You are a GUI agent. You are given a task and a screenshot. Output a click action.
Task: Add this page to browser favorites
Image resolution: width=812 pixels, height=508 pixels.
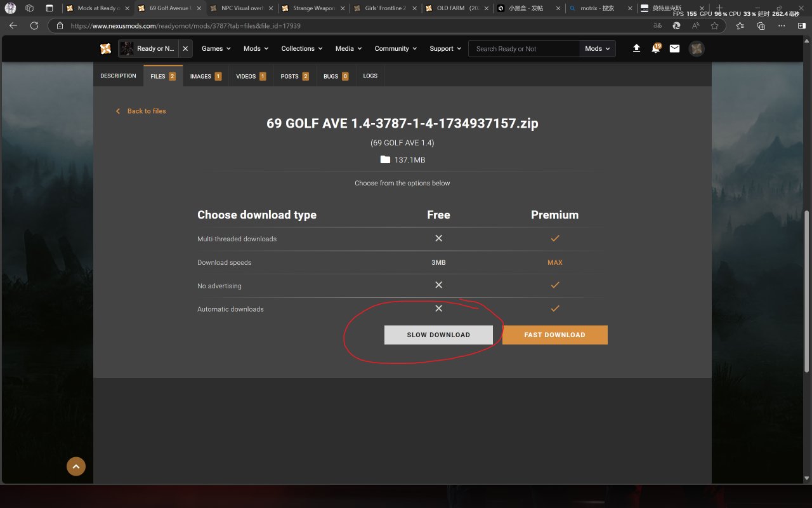point(715,26)
